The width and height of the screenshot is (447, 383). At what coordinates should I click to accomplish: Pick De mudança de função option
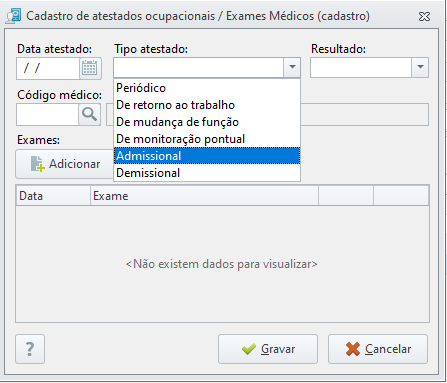pyautogui.click(x=207, y=122)
